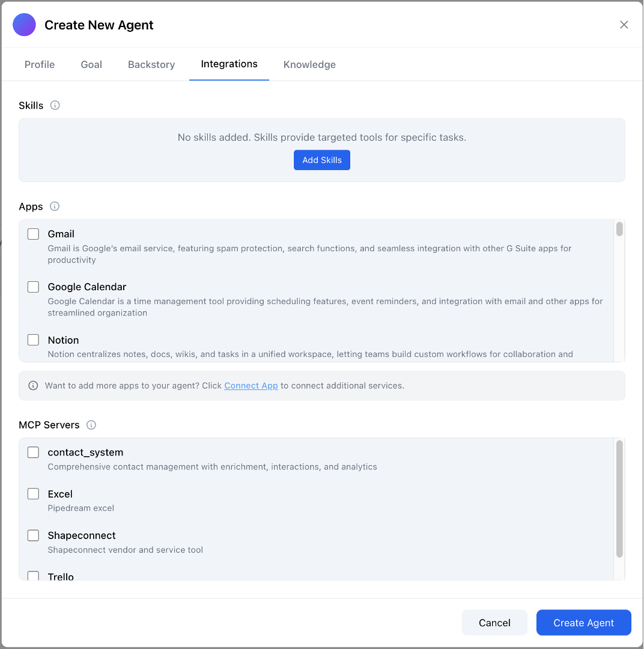This screenshot has height=649, width=644.
Task: Click the Apps info icon
Action: pos(55,206)
